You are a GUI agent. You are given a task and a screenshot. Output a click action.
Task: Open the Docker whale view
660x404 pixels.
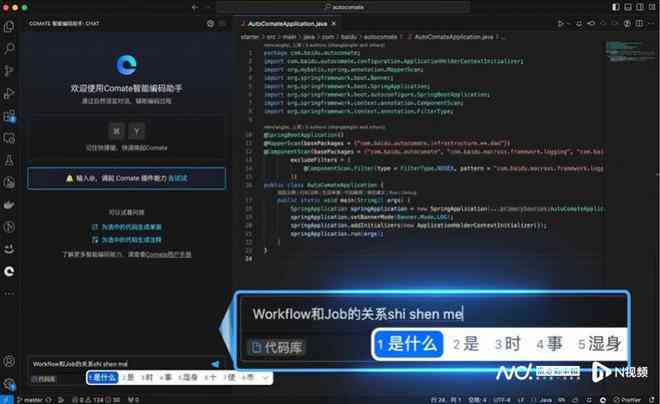[9, 205]
